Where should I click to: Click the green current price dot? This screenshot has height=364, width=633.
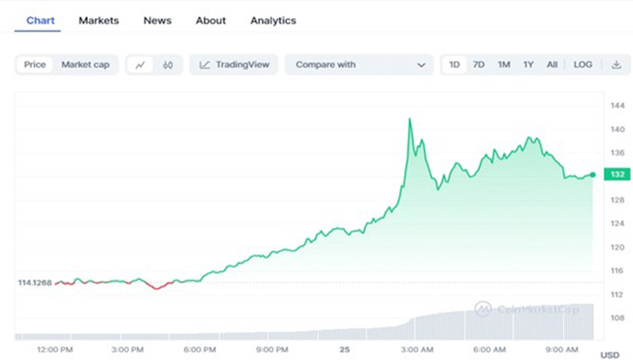tap(593, 174)
